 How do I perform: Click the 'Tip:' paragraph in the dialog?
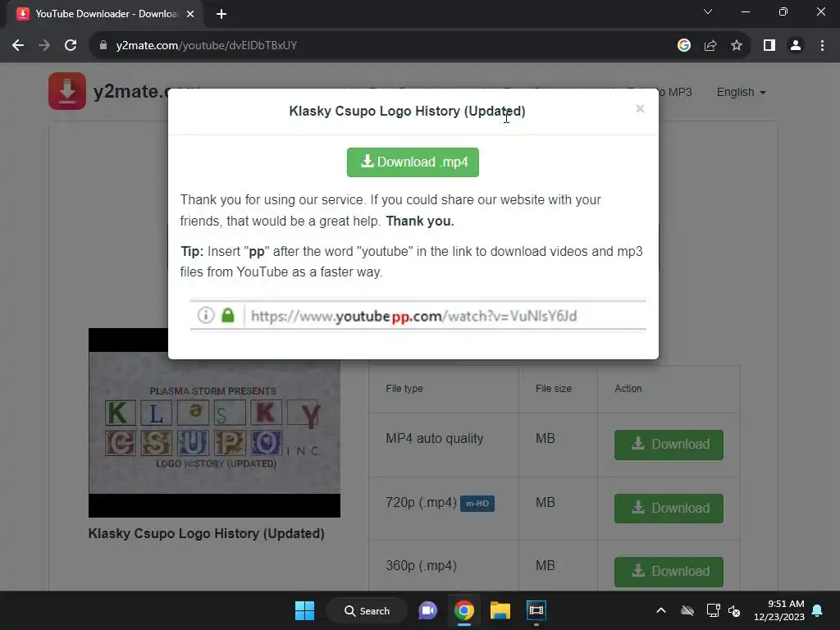click(412, 262)
